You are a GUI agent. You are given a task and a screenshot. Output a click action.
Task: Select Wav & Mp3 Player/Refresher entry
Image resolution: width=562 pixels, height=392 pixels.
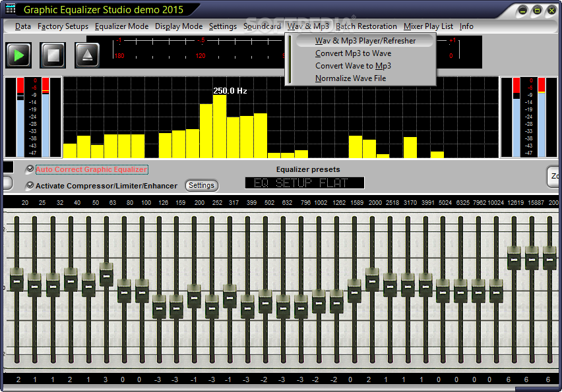pos(365,41)
